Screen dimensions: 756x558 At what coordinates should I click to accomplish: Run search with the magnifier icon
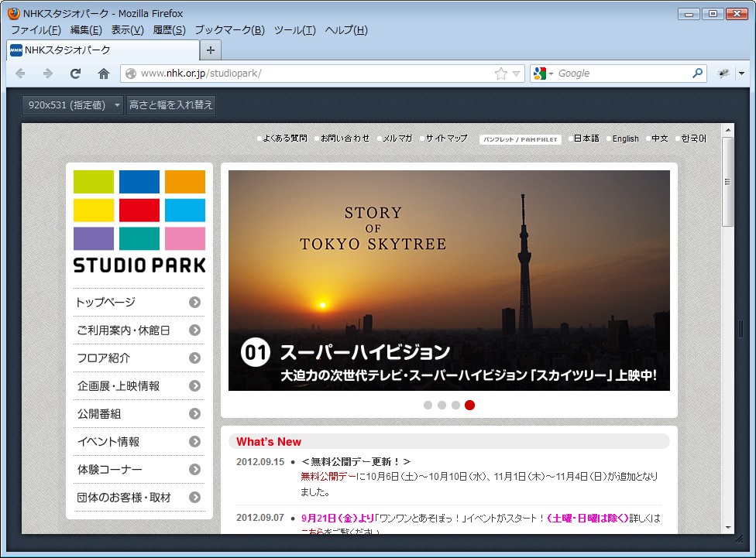coord(697,74)
